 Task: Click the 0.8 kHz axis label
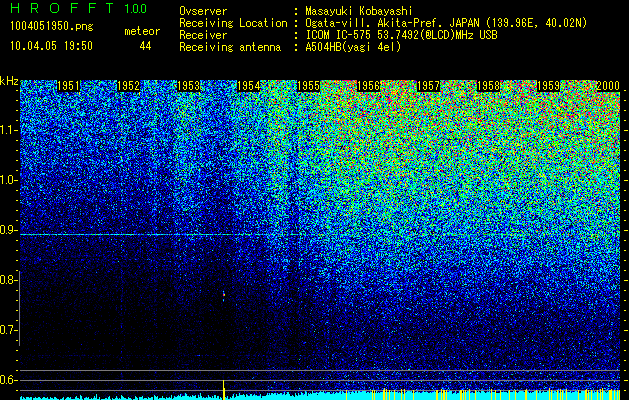click(x=8, y=280)
